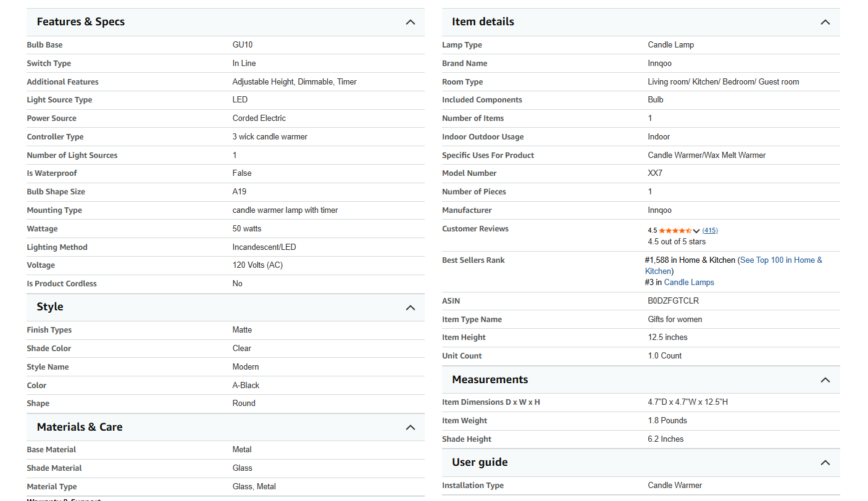The height and width of the screenshot is (501, 868).
Task: Open the 415 customer reviews link
Action: (710, 231)
